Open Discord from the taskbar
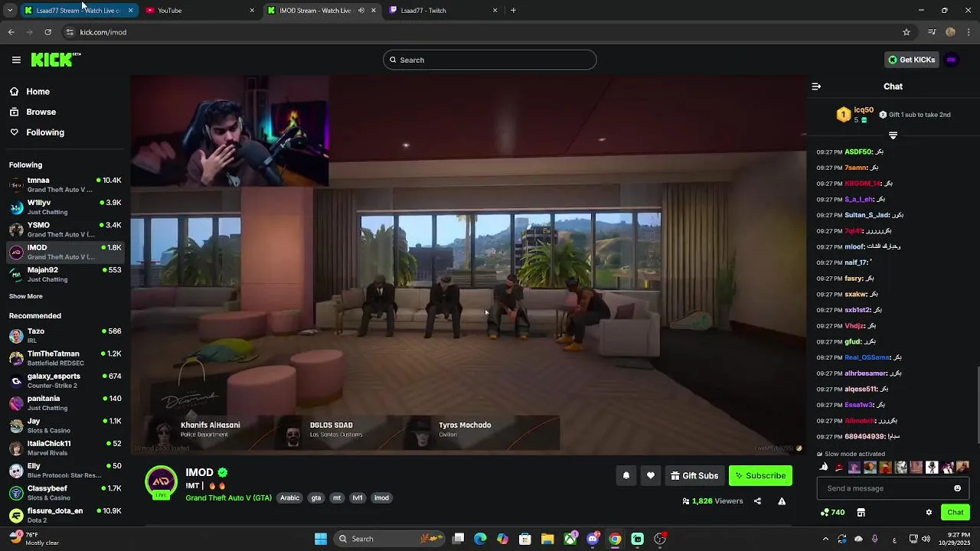The height and width of the screenshot is (551, 980). pyautogui.click(x=593, y=539)
